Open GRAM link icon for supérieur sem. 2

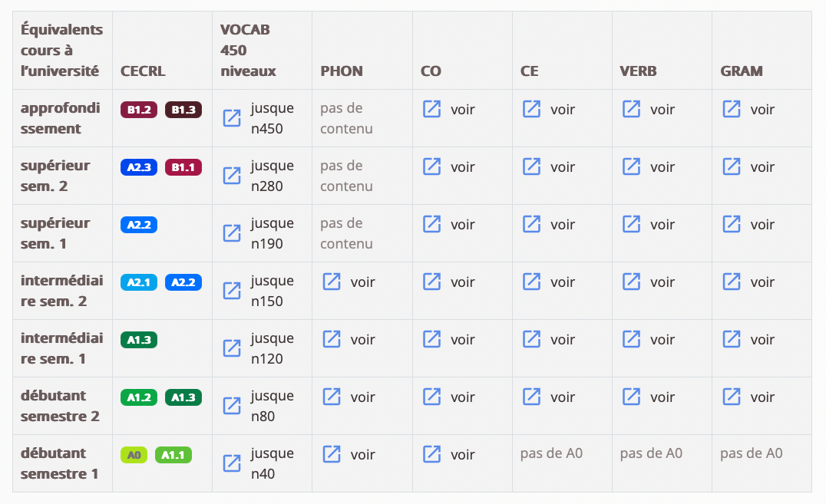click(732, 166)
